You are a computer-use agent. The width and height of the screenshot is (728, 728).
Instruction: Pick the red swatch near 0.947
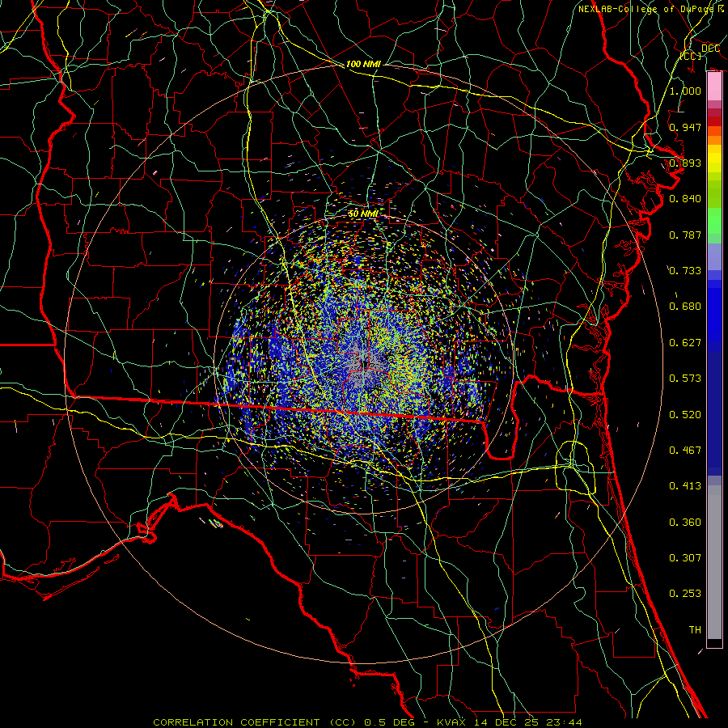pyautogui.click(x=714, y=121)
